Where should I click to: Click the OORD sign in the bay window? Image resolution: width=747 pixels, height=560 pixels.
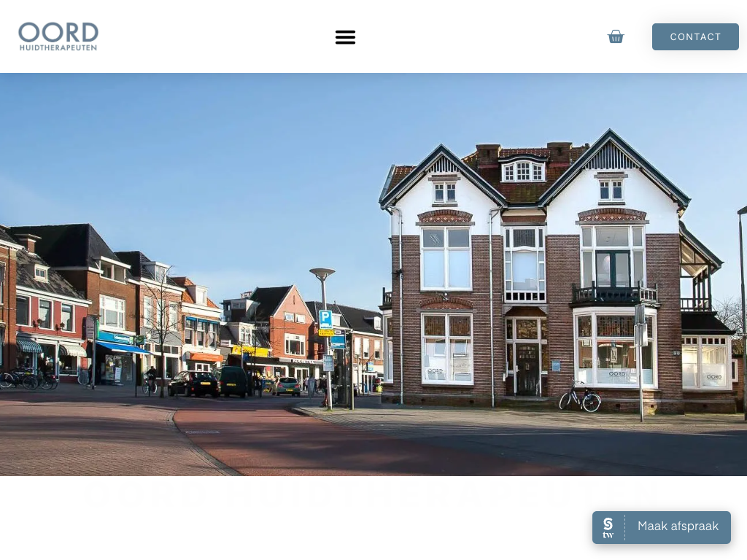616,373
